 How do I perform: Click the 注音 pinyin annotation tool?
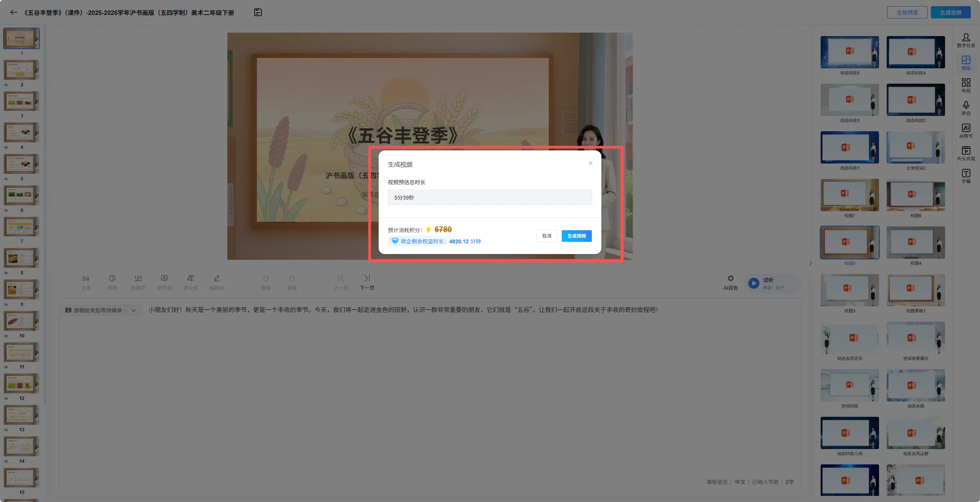86,282
